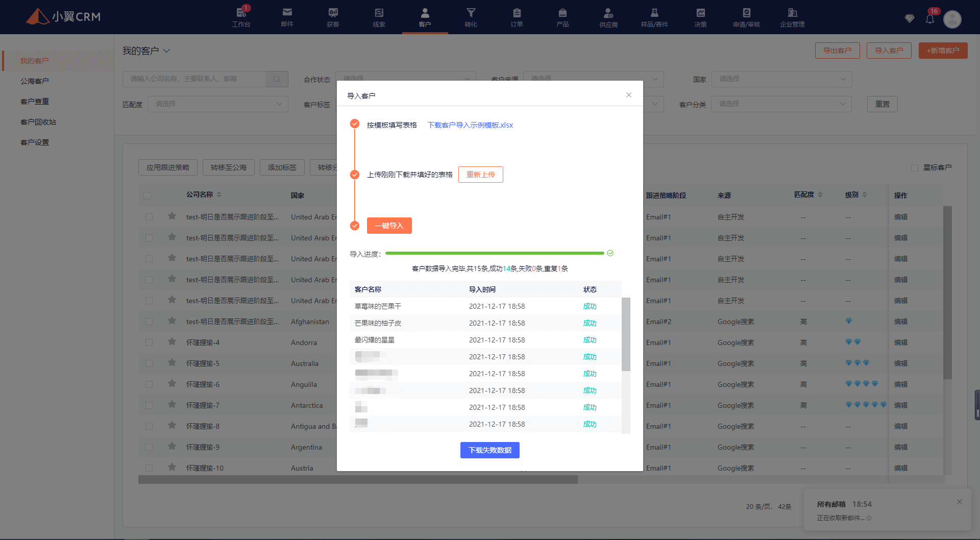Screen dimensions: 980x540
Task: Open the 客户来源 filter dropdown
Action: (x=594, y=79)
